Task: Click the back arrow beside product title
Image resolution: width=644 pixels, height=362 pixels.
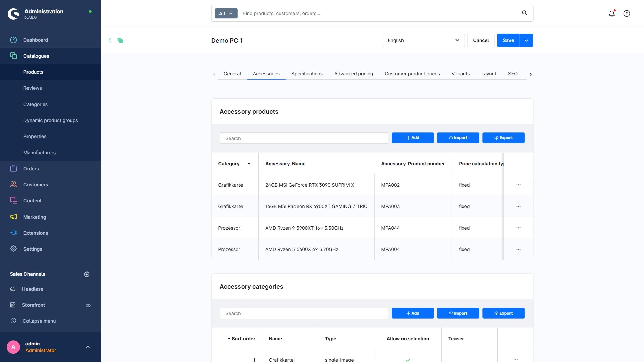Action: [x=110, y=40]
